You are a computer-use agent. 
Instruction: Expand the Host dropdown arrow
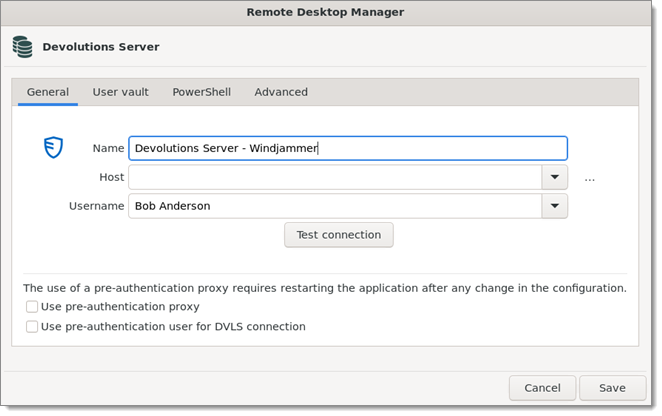click(555, 177)
